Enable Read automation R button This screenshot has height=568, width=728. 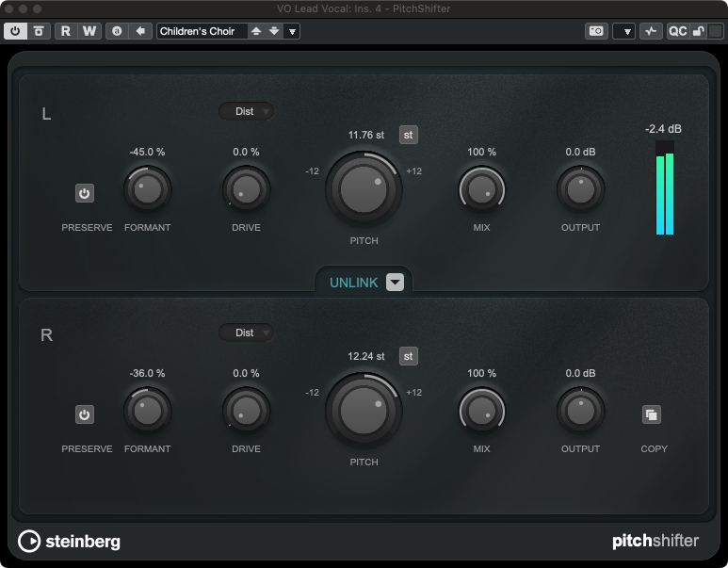[66, 31]
